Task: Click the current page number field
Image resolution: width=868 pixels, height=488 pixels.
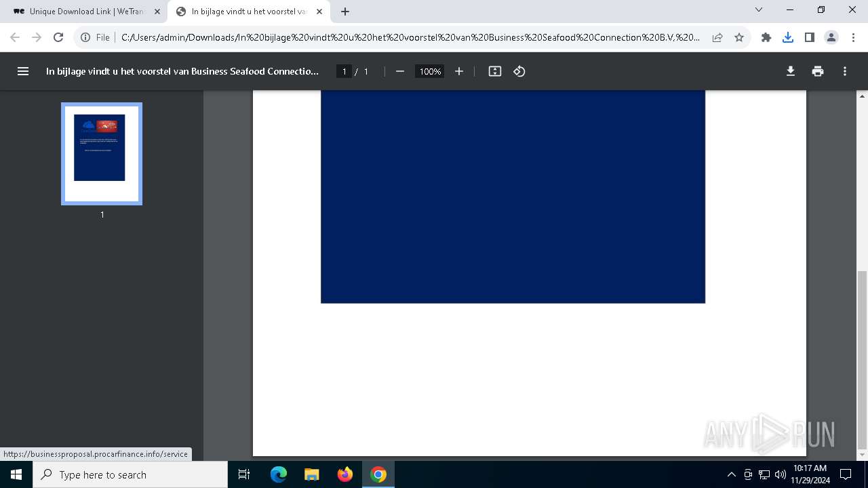Action: coord(344,71)
